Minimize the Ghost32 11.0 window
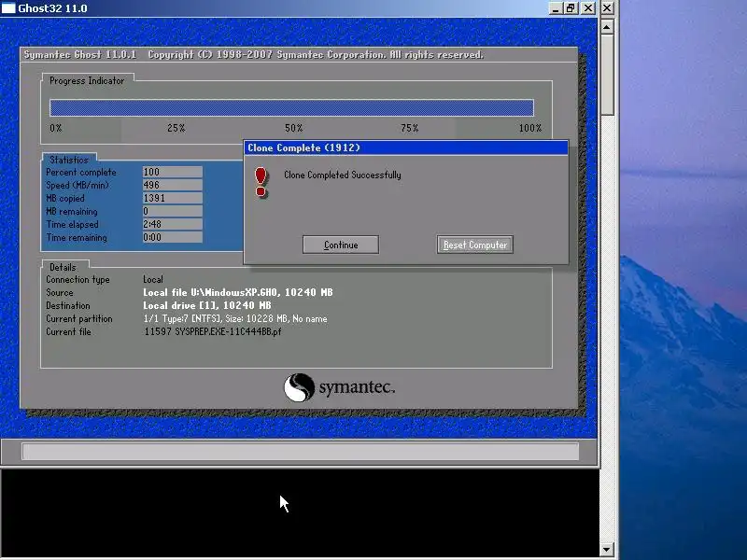This screenshot has height=560, width=747. point(555,8)
